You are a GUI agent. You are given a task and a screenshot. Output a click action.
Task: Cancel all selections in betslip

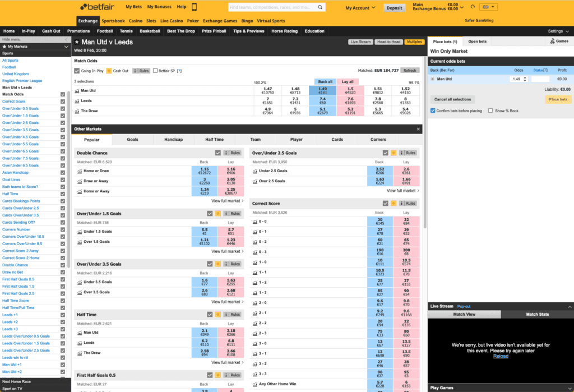(x=452, y=99)
